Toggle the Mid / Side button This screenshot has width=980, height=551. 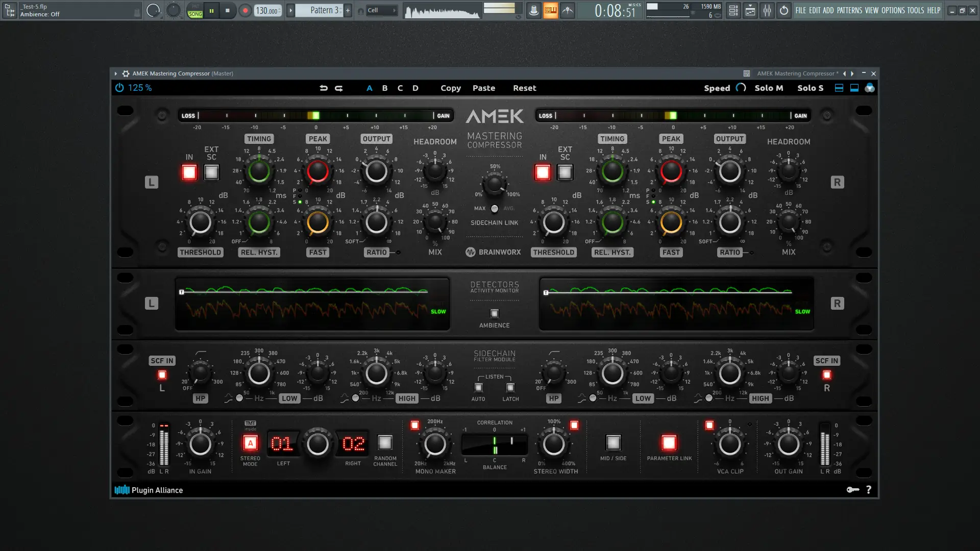point(613,442)
